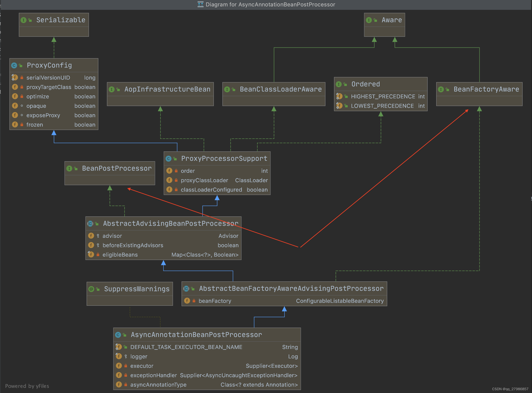
Task: Click the Serializable interface icon
Action: click(23, 20)
